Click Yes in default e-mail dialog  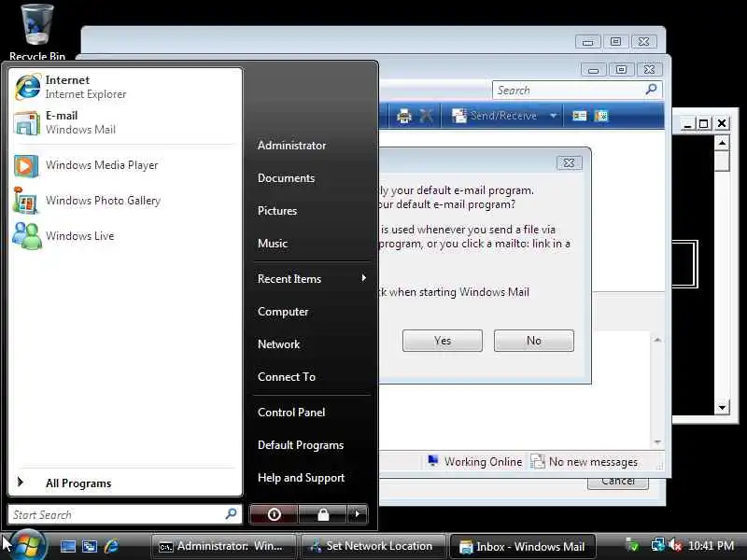pyautogui.click(x=442, y=341)
